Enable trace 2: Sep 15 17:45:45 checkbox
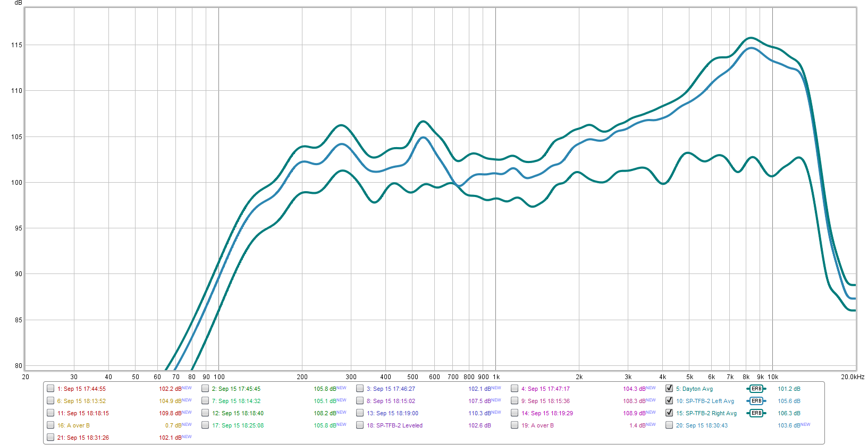The image size is (868, 445). [205, 388]
